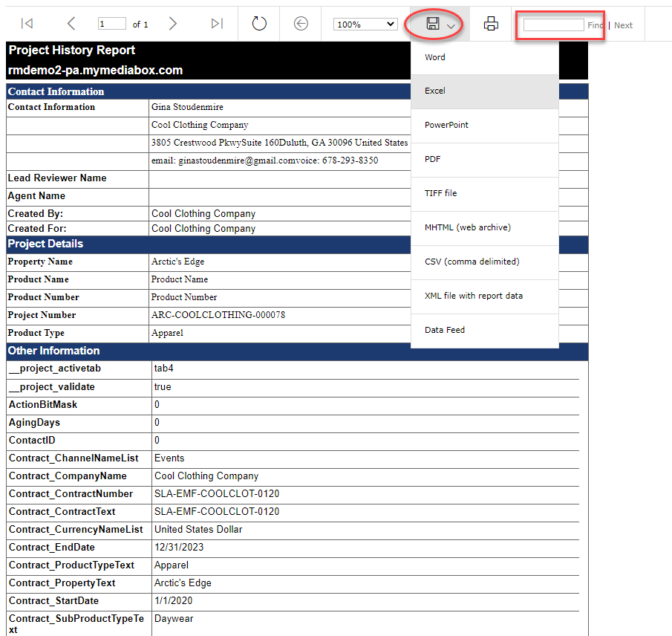Select Contract_ChannelNameList value Events
672x636 pixels.
(x=169, y=458)
